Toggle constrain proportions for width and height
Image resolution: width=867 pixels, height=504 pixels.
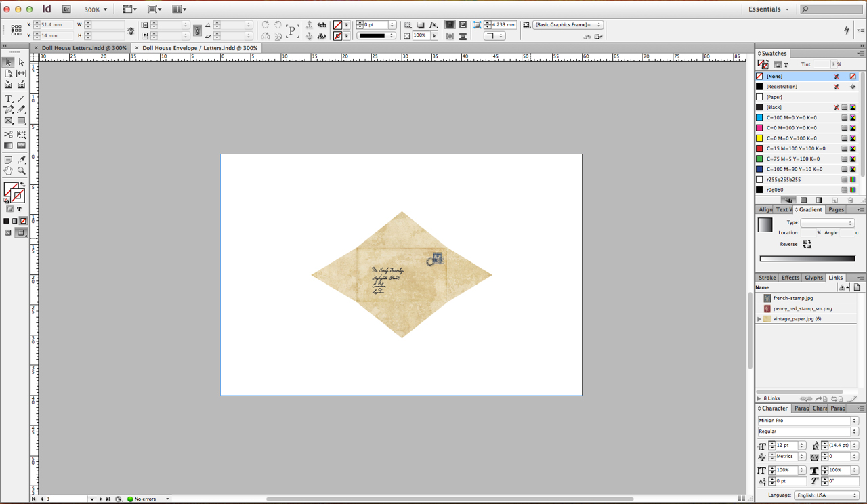coord(131,30)
